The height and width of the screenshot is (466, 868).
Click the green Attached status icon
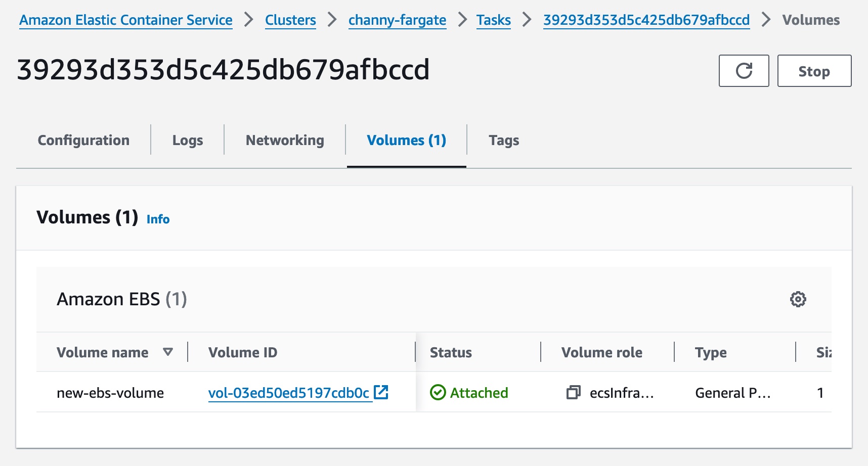438,392
